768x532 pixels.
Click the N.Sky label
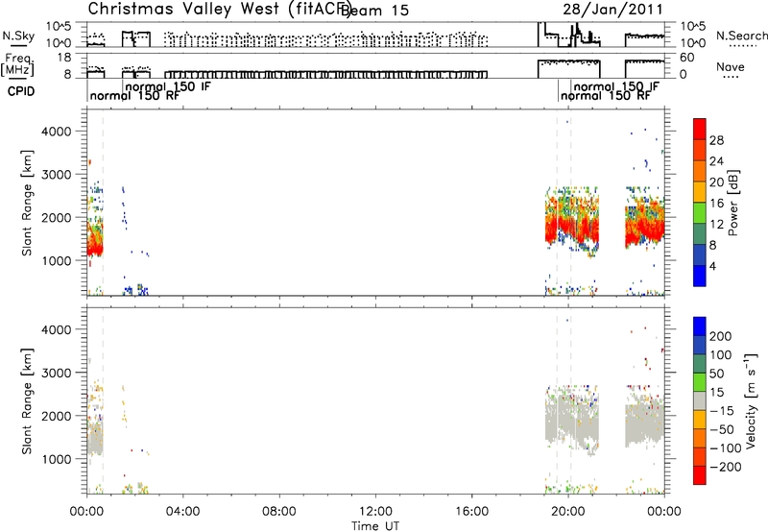[x=18, y=36]
